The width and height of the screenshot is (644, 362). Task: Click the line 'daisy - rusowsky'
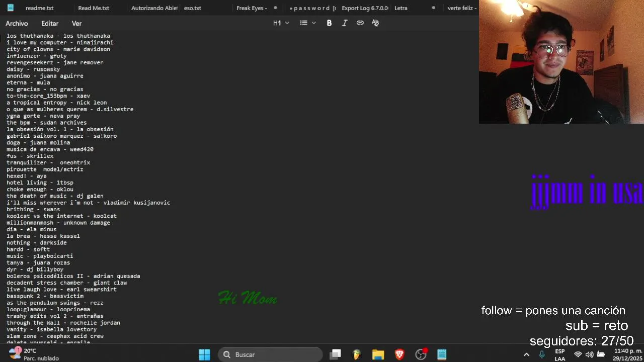coord(33,69)
